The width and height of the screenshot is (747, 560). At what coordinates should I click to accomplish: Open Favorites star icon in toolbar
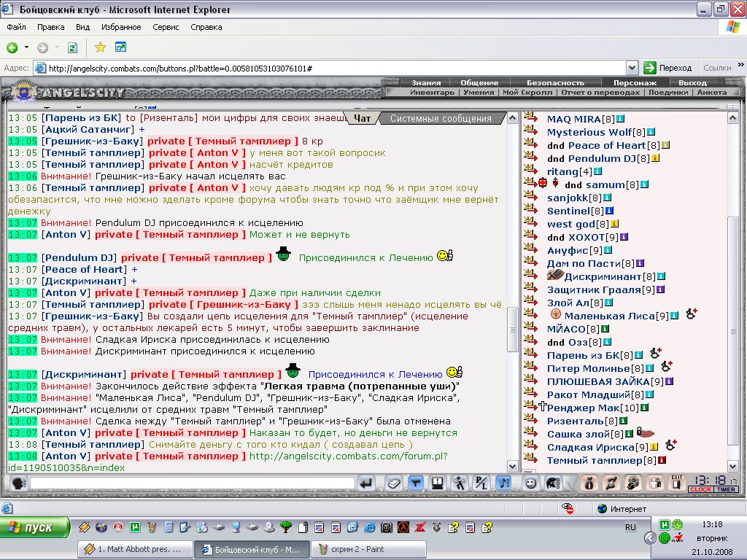[100, 47]
